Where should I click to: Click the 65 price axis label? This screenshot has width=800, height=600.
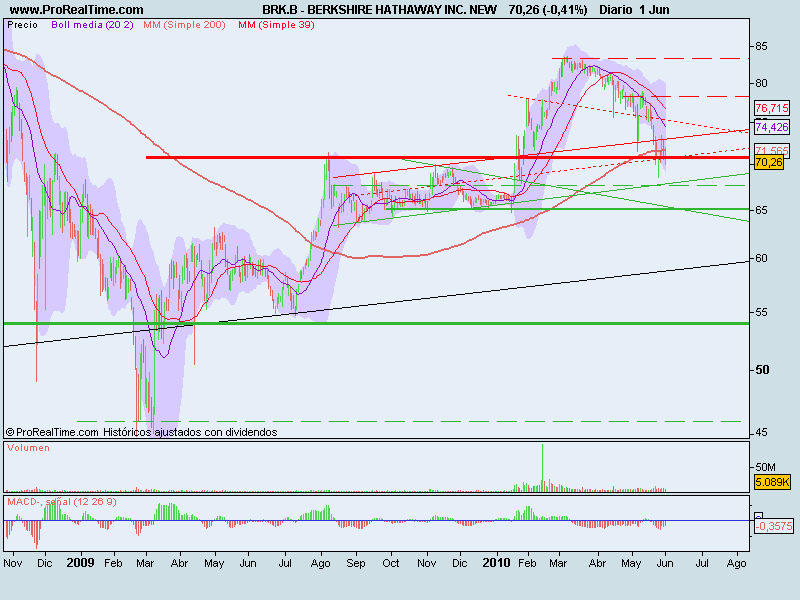761,210
